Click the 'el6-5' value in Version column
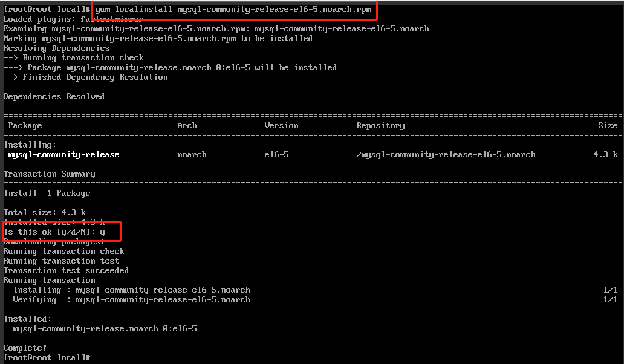This screenshot has height=364, width=624. [276, 155]
